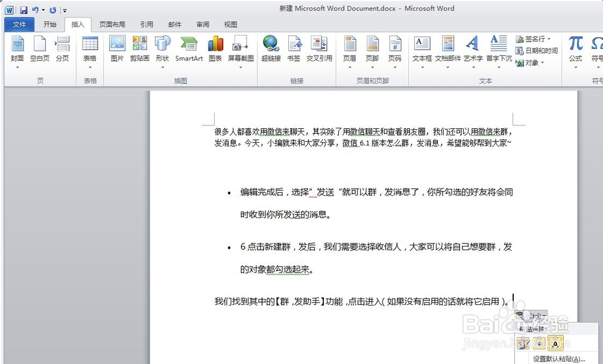Switch to the 开始 (Home) tab
The width and height of the screenshot is (603, 364).
[x=49, y=25]
